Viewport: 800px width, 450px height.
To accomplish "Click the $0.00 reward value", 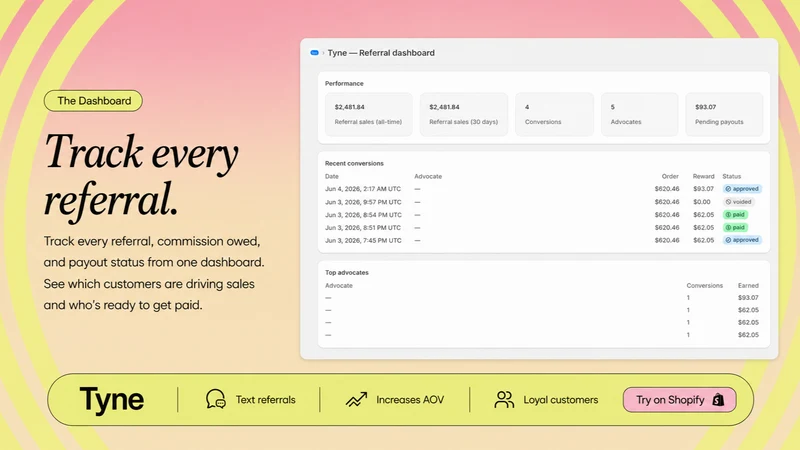I will click(x=702, y=202).
